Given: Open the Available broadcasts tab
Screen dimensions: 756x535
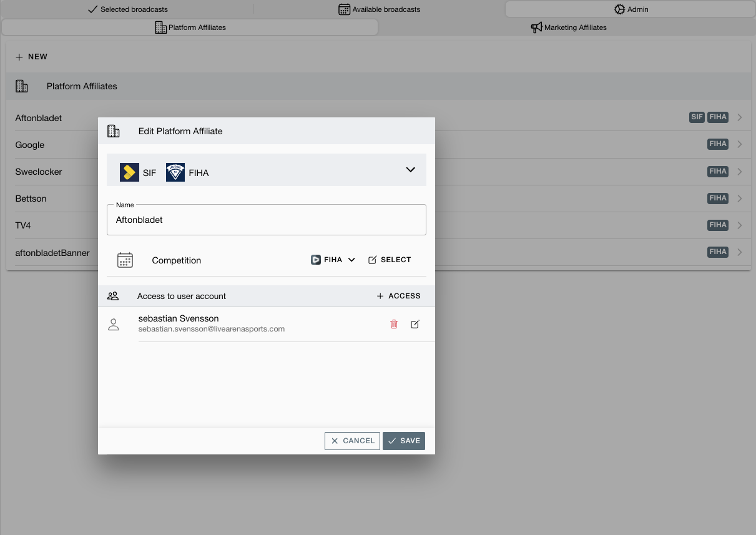Looking at the screenshot, I should tap(379, 9).
